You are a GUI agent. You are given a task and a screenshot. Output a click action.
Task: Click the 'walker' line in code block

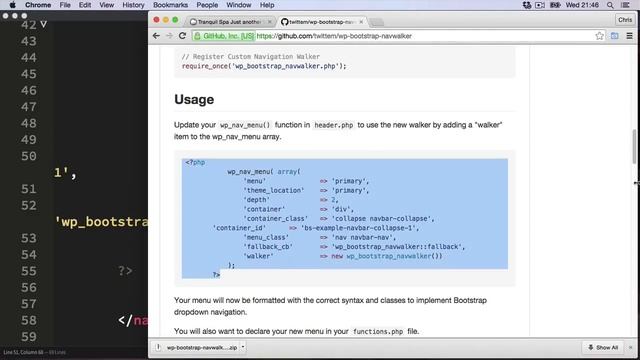[342, 256]
